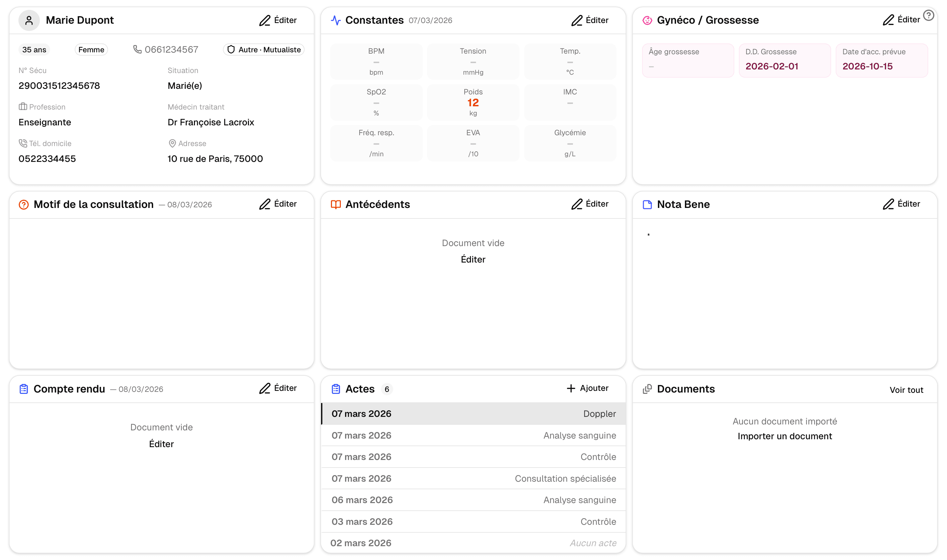This screenshot has height=560, width=947.
Task: Select the Doppler act dated 07 mars 2026
Action: coord(473,414)
